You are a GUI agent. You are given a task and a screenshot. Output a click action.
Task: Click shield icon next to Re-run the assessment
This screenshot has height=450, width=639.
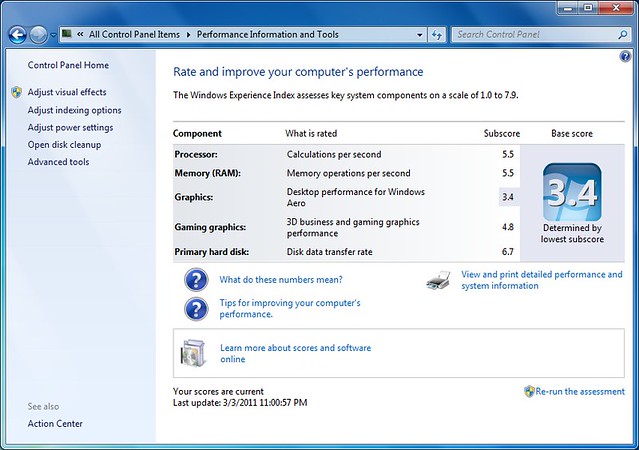click(x=529, y=392)
